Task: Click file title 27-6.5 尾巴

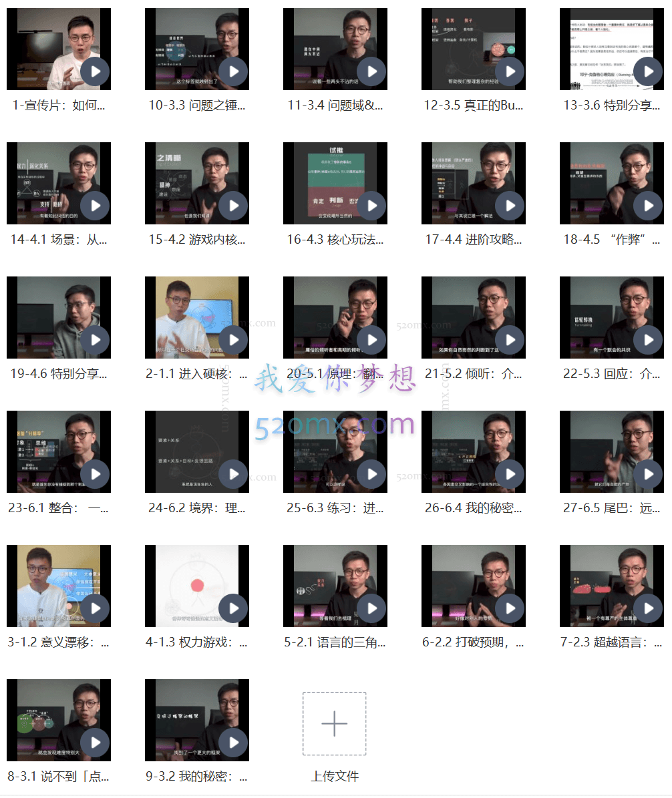Action: tap(611, 508)
